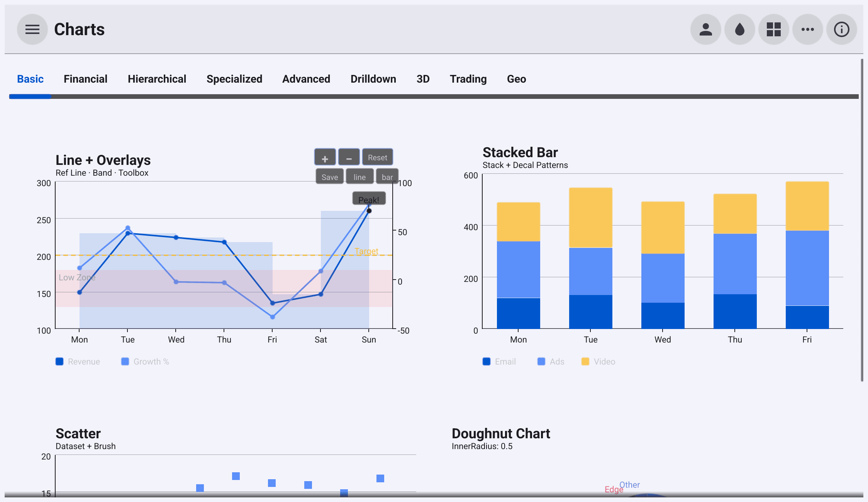Toggle the Growth % series legend
This screenshot has width=868, height=502.
(145, 361)
